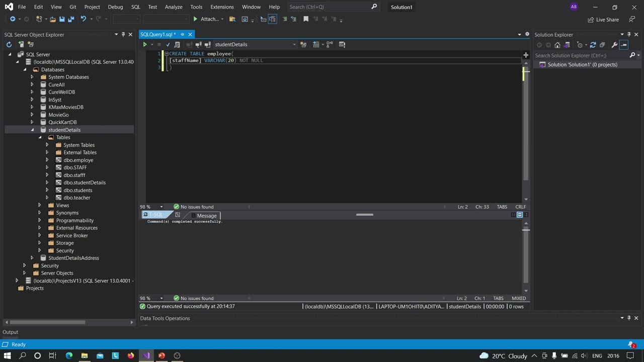Expand the Views folder node
This screenshot has width=644, height=362.
(40, 205)
